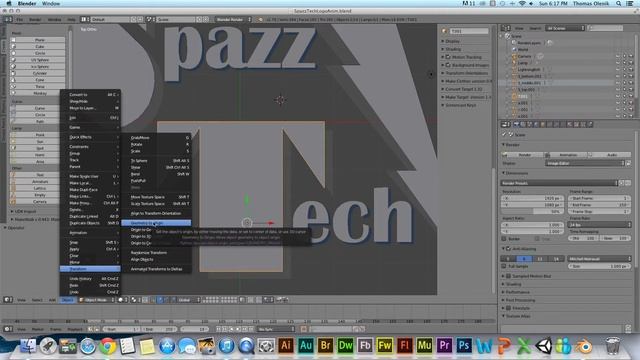
Task: Adjust the resolution percentage slider
Action: click(533, 211)
